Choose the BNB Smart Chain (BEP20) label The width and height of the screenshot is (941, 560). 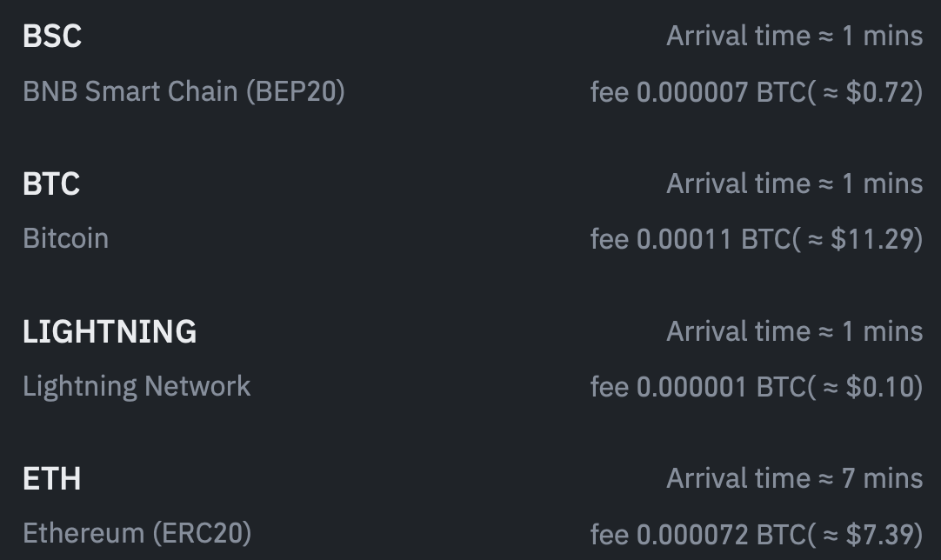point(184,91)
